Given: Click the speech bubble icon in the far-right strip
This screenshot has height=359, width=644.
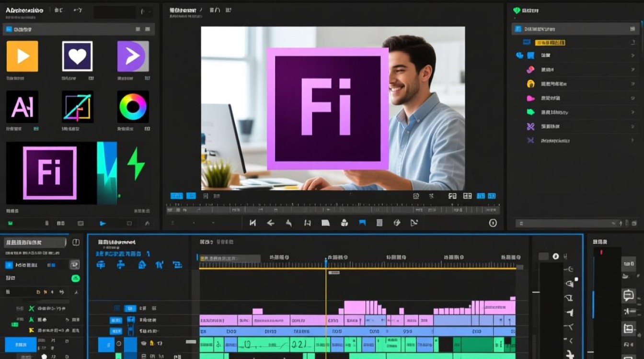Looking at the screenshot, I should 628,295.
